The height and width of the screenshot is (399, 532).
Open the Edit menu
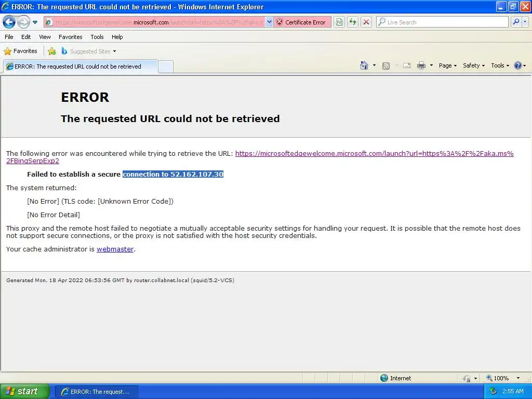pyautogui.click(x=26, y=37)
